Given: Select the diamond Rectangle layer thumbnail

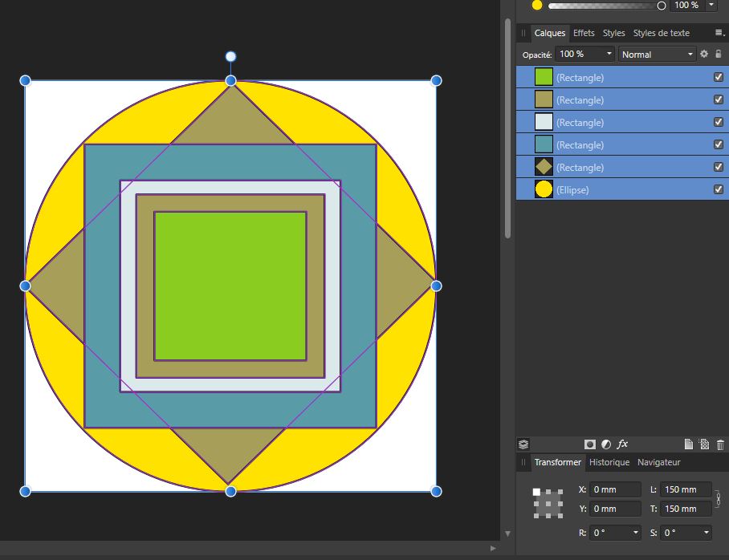Looking at the screenshot, I should (x=544, y=167).
